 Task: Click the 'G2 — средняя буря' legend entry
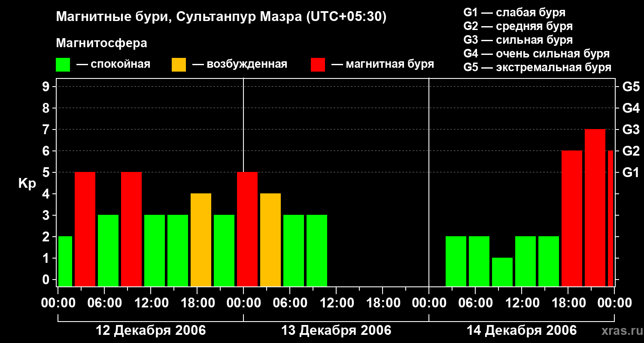tap(518, 26)
